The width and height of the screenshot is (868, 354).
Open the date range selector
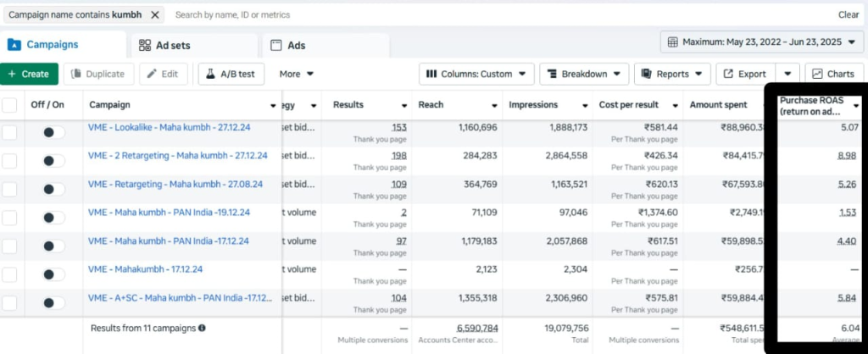[762, 41]
